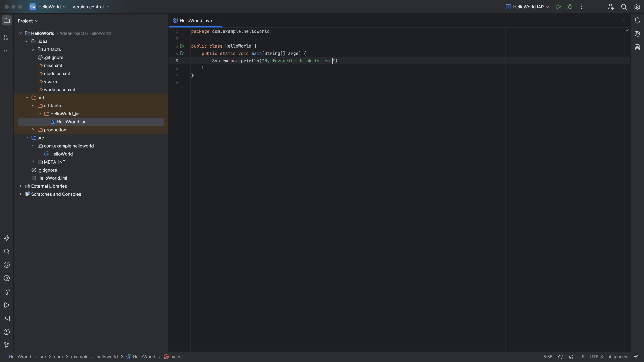The width and height of the screenshot is (644, 362).
Task: Open IDE Settings with the gear icon
Action: click(x=637, y=7)
